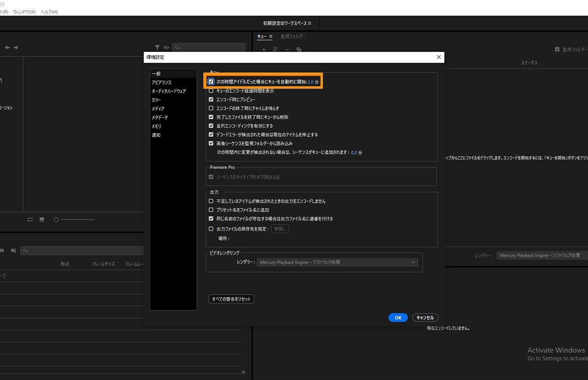Open the ウィンドウ(W) menu
588x380 pixels.
point(24,12)
